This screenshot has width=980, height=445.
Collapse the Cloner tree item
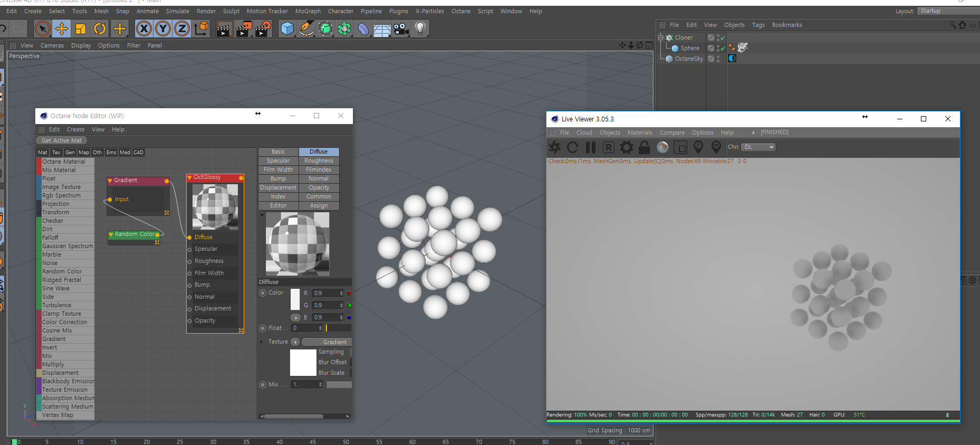coord(660,37)
